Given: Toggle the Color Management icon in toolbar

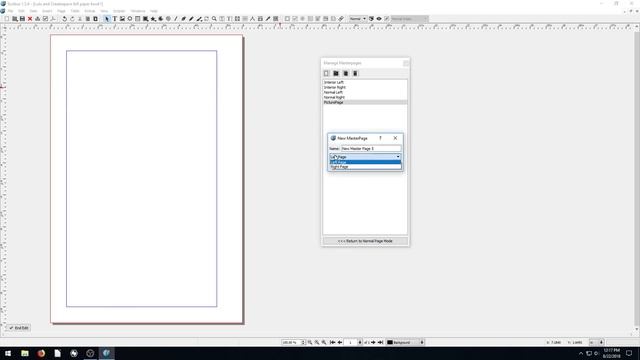Looking at the screenshot, I should coord(371,19).
